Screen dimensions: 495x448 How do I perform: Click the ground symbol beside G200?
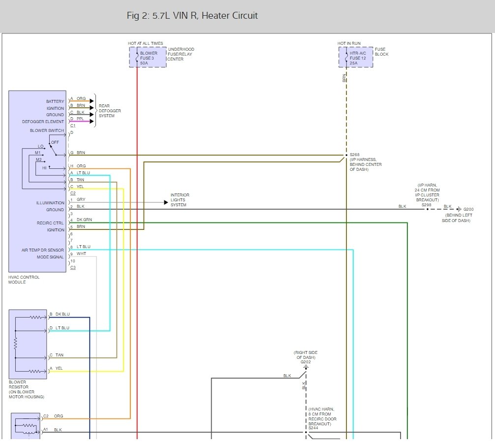point(459,209)
